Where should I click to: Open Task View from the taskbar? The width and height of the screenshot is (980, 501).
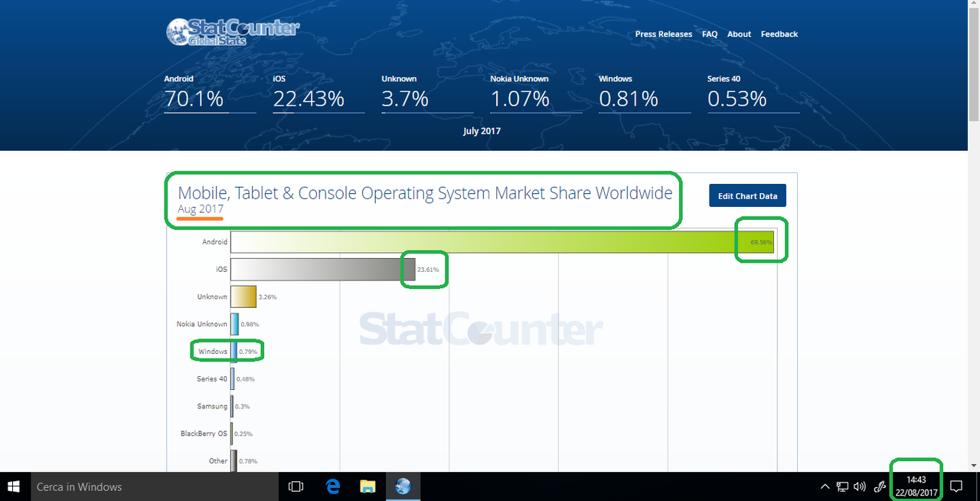point(296,486)
